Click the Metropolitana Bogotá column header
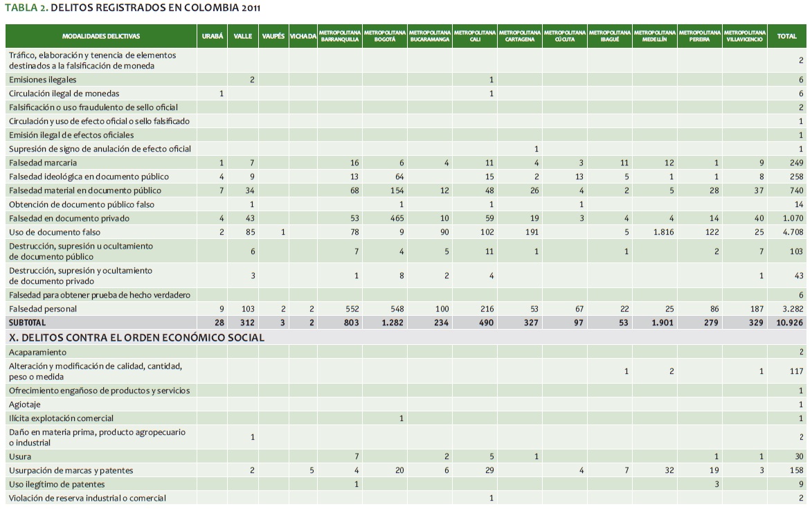Image resolution: width=812 pixels, height=509 pixels. tap(384, 36)
